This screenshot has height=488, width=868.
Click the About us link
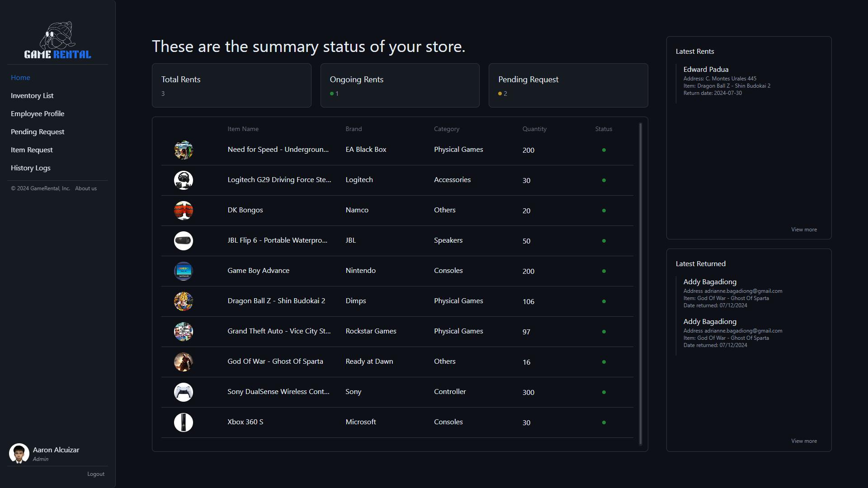click(x=85, y=188)
